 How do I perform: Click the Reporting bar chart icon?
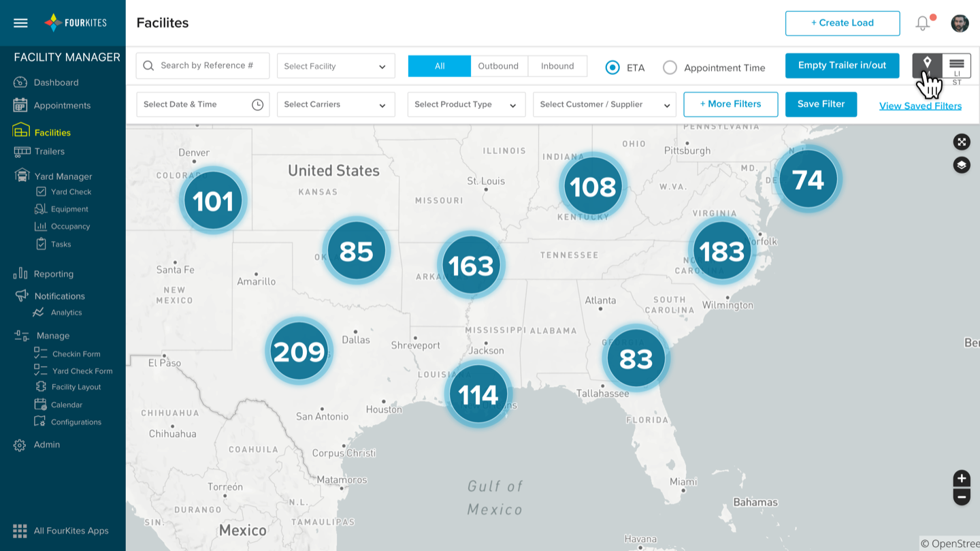pos(20,273)
